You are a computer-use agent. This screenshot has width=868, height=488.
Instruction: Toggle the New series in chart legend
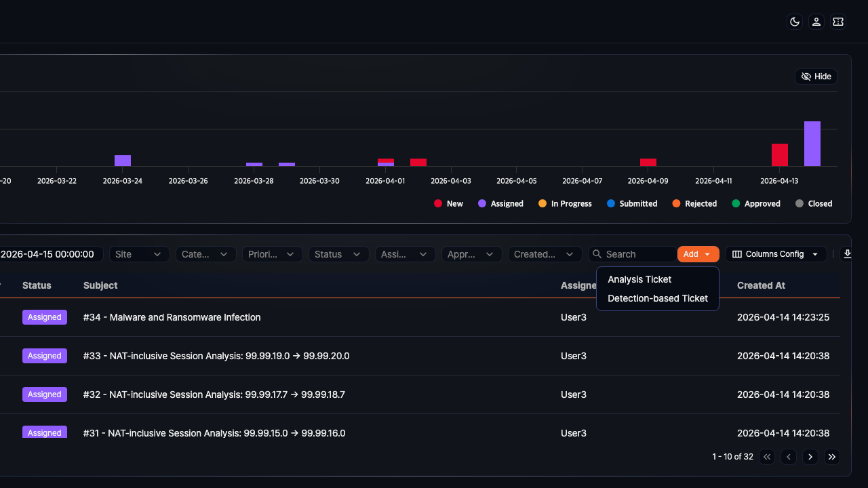(x=448, y=203)
